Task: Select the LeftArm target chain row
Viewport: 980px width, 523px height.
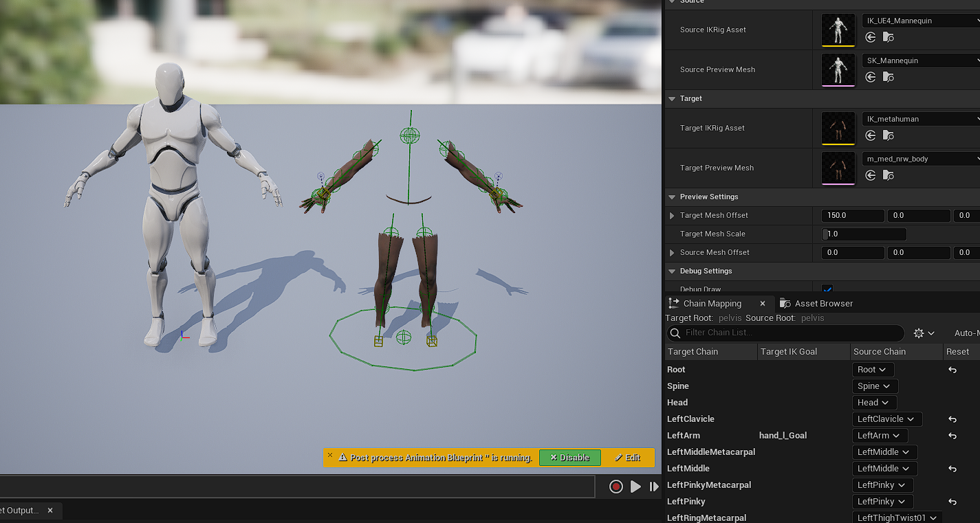Action: coord(684,436)
